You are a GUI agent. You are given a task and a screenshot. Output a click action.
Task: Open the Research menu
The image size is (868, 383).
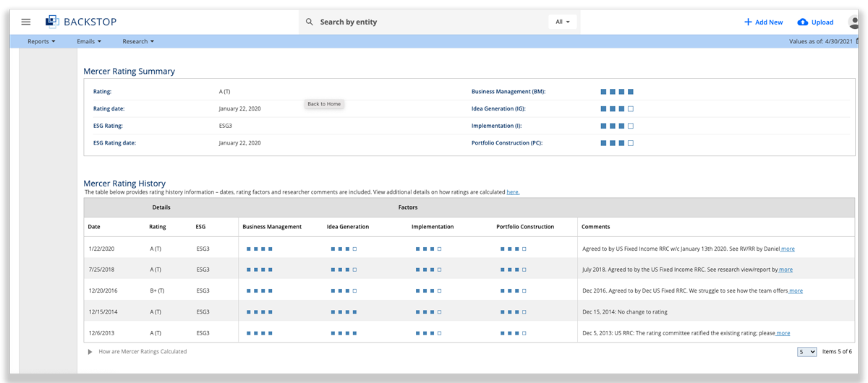(x=138, y=41)
